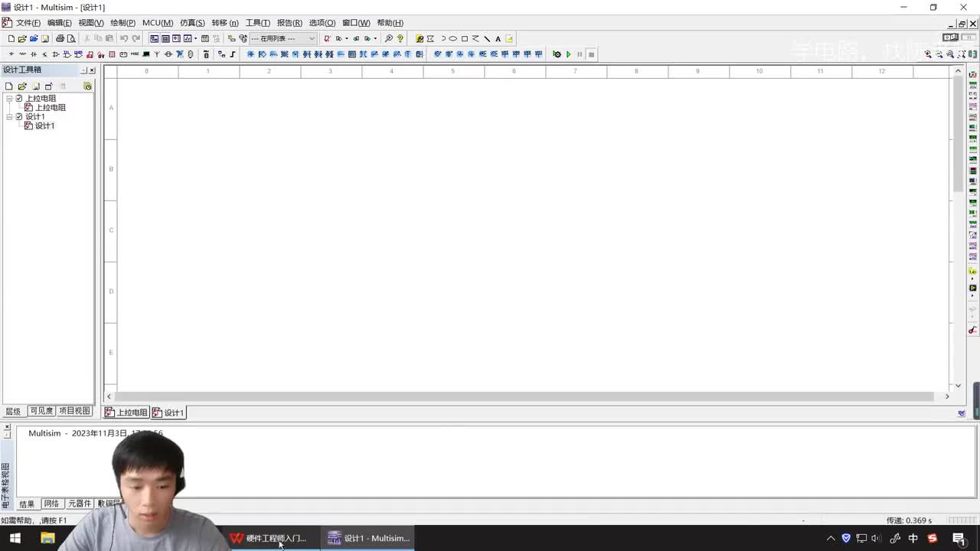
Task: Select the rectangle drawing tool
Action: coord(464,38)
